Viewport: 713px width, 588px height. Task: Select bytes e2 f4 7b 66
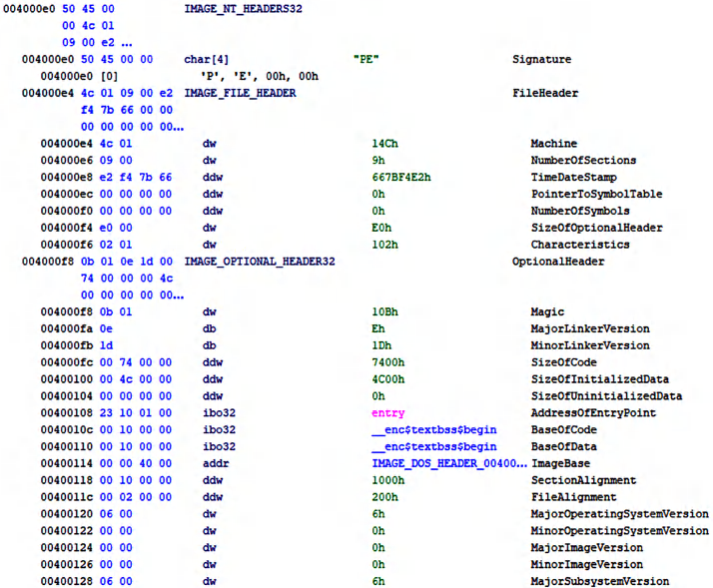click(136, 178)
